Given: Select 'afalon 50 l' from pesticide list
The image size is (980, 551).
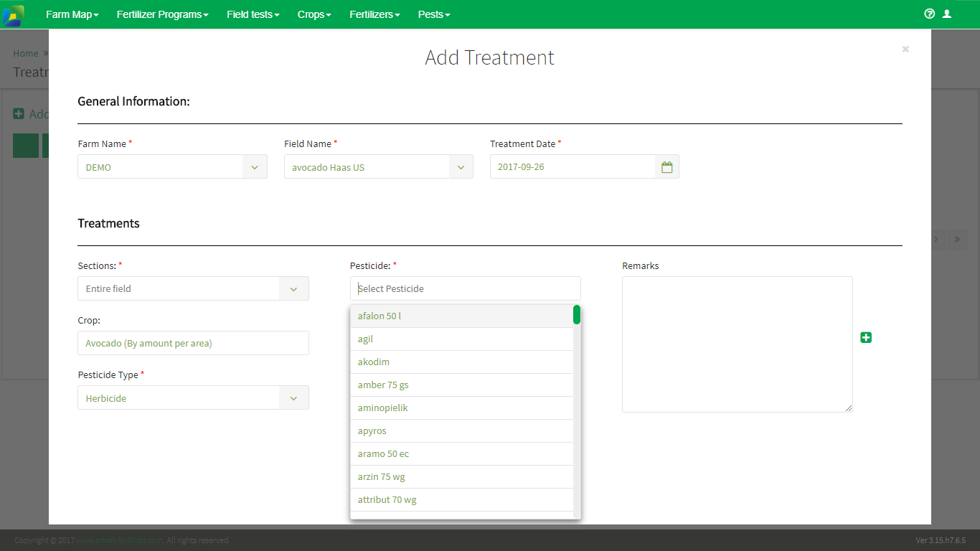Looking at the screenshot, I should (462, 316).
